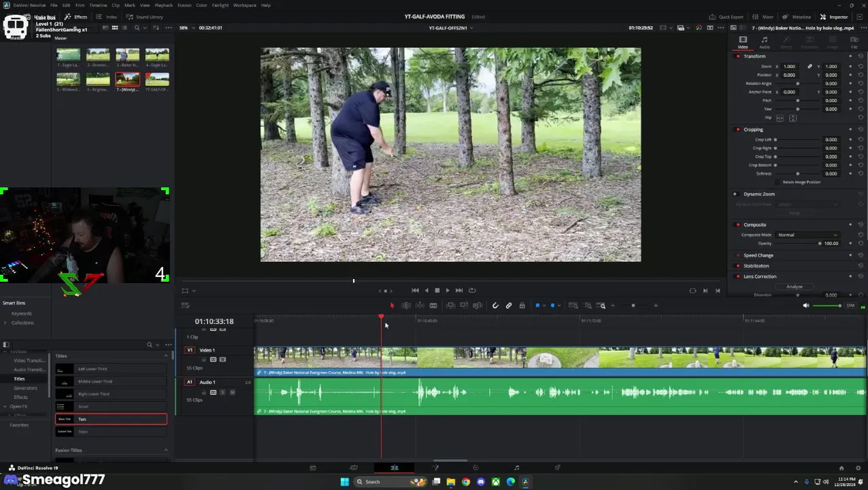The height and width of the screenshot is (490, 868).
Task: Click the red playhead on timeline ruler
Action: [381, 316]
